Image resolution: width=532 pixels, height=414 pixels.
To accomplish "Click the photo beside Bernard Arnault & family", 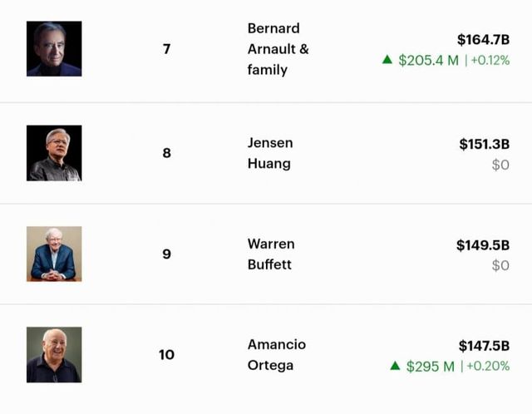I will click(54, 49).
